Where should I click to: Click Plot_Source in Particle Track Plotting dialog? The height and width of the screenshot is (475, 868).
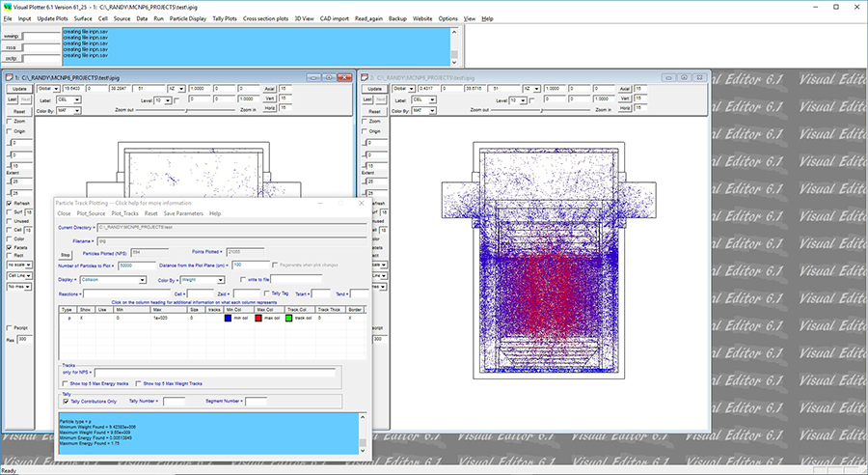point(91,213)
